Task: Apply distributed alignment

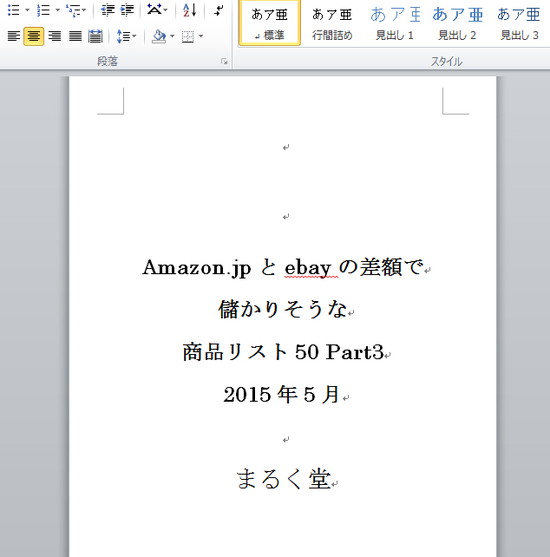Action: pos(95,36)
